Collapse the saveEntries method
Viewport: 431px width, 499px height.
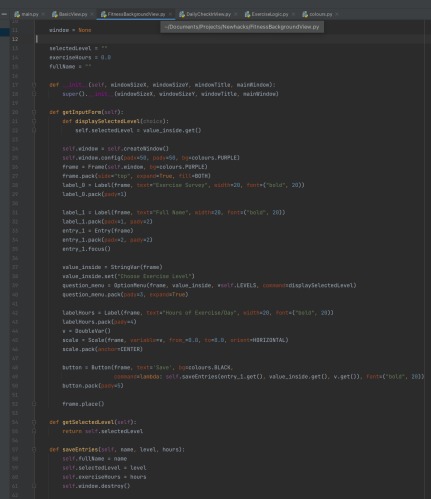click(x=34, y=449)
